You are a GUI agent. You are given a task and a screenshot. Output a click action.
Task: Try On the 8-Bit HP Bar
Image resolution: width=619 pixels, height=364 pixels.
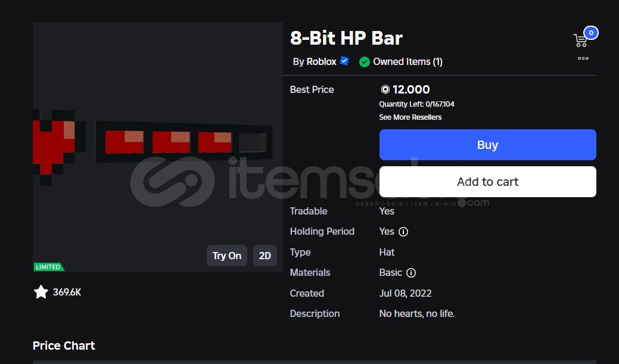click(x=226, y=256)
